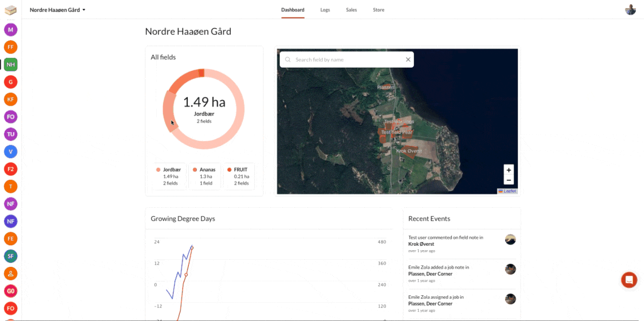Image resolution: width=644 pixels, height=321 pixels.
Task: Click the 'Recent Events' heading
Action: pyautogui.click(x=429, y=218)
